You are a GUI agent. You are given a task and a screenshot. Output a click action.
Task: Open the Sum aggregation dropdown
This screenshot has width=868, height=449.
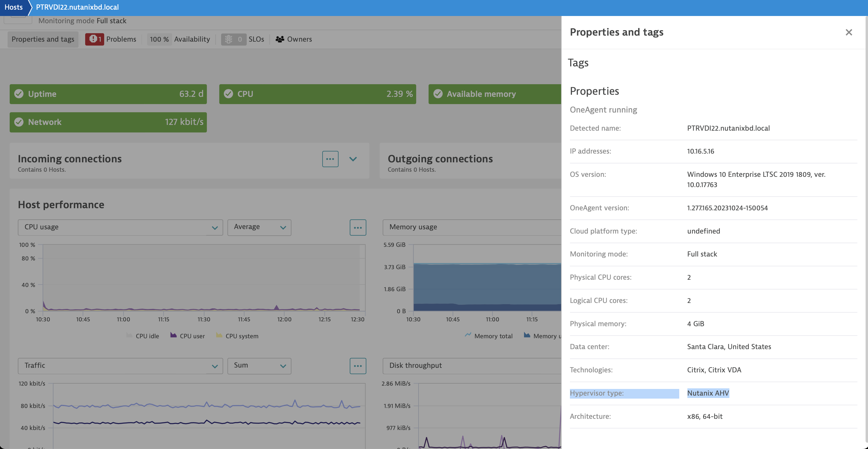tap(259, 366)
